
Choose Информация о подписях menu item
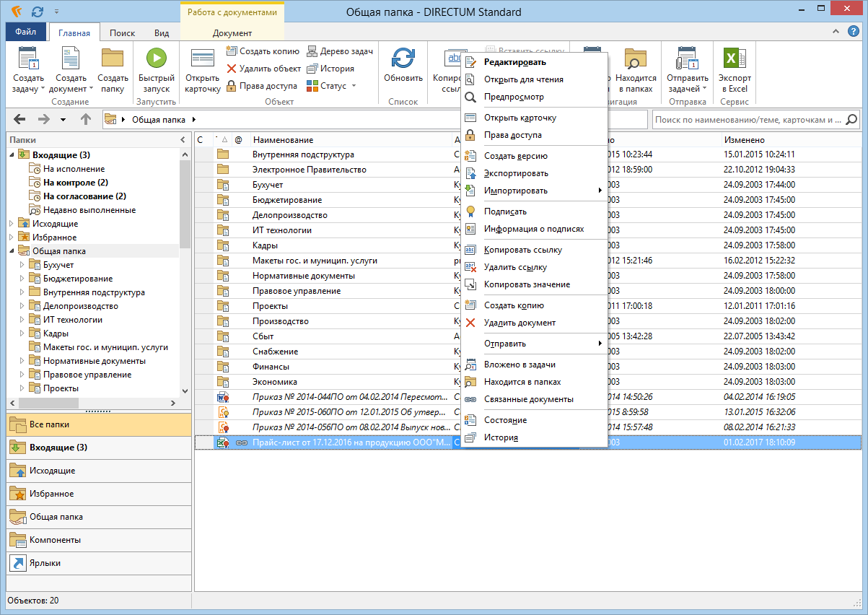534,229
